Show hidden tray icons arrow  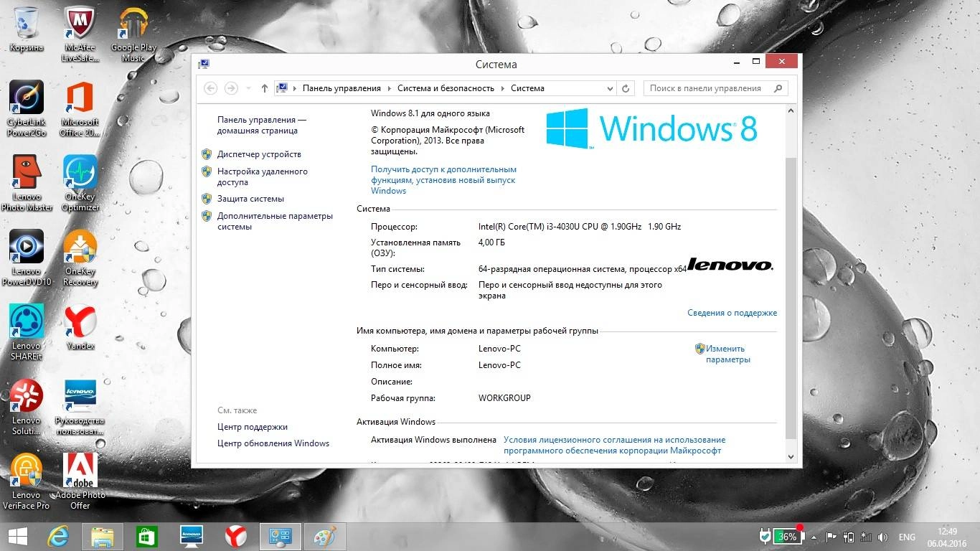[814, 537]
